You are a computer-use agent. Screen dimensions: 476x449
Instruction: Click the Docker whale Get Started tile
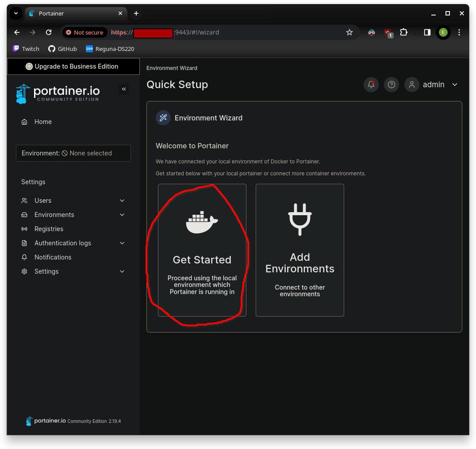coord(202,250)
